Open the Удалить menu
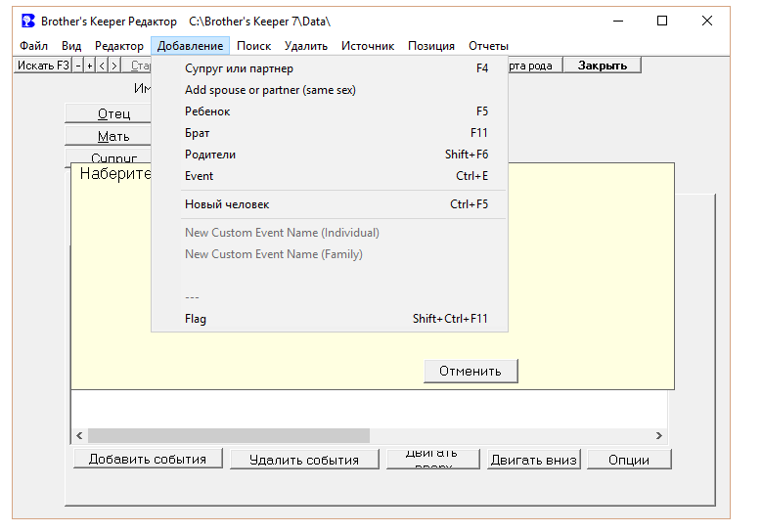Image resolution: width=762 pixels, height=532 pixels. click(x=305, y=46)
